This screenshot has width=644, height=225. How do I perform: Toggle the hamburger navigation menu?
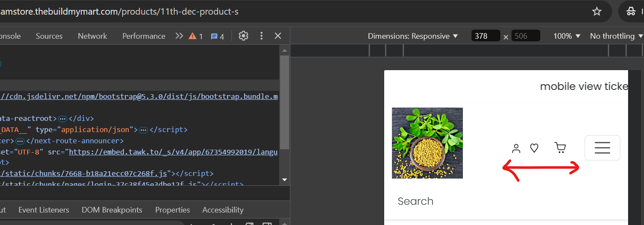tap(602, 148)
